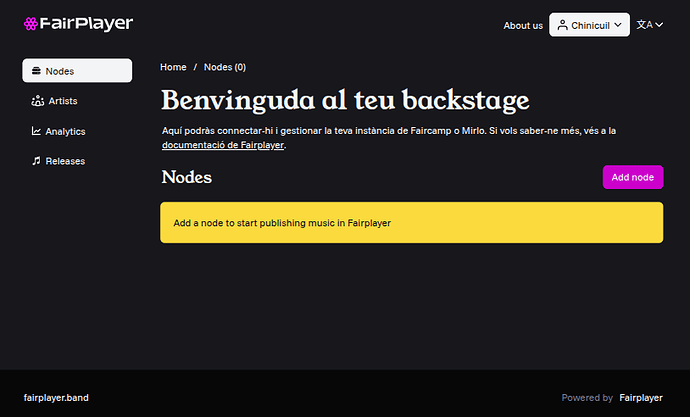Click the Nodes stack icon in sidebar
690x417 pixels.
tap(37, 71)
